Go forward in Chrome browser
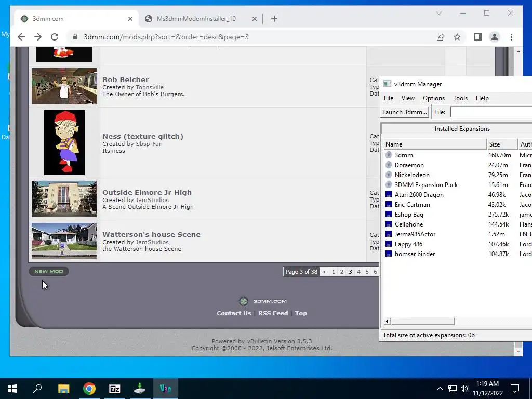Screen dimensions: 532x399 [37, 37]
